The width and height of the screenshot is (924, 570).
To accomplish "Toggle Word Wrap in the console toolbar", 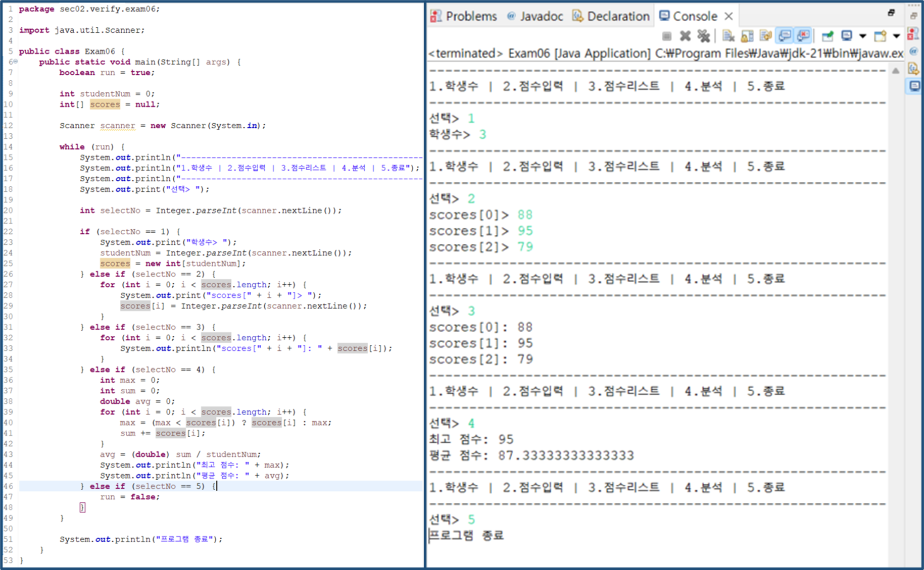I will [765, 36].
